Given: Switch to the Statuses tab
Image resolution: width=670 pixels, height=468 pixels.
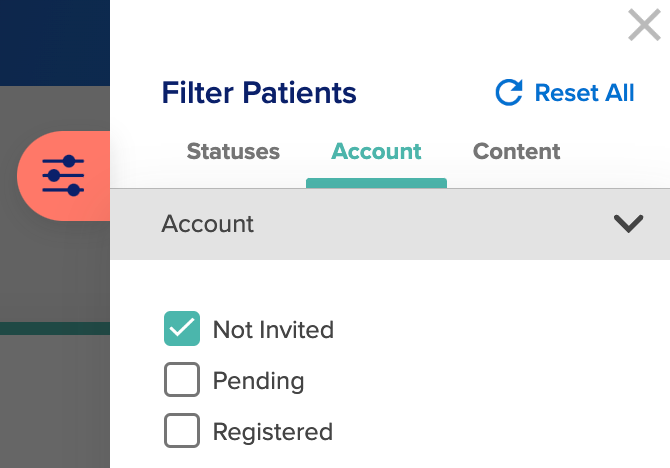Looking at the screenshot, I should [233, 151].
